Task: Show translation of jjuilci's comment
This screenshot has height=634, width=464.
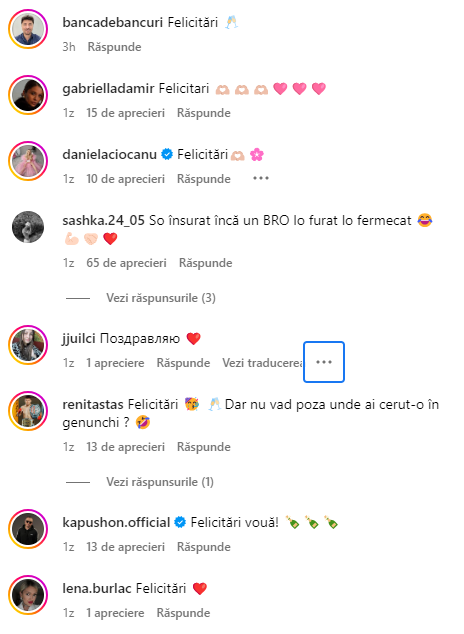Action: [262, 363]
